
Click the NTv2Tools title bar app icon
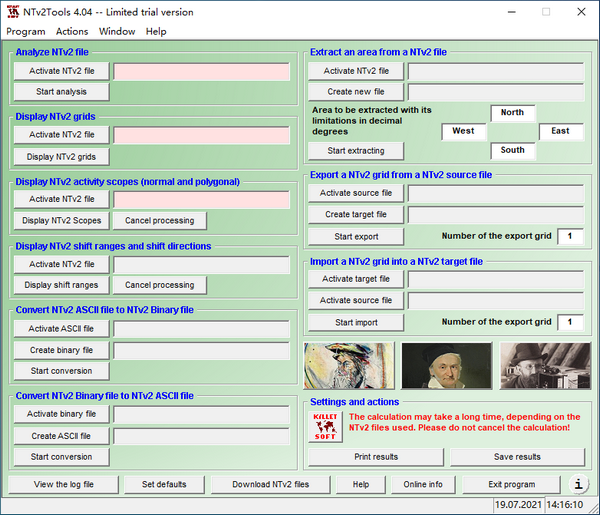(13, 12)
